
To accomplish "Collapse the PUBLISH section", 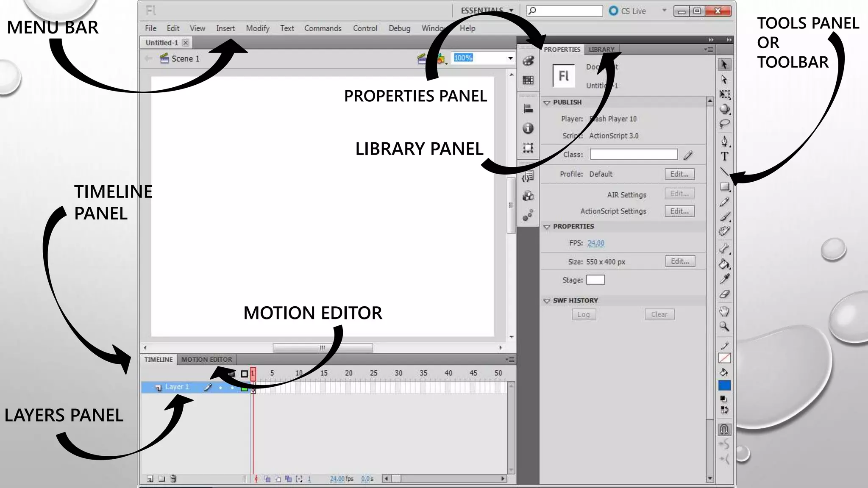I will coord(547,103).
